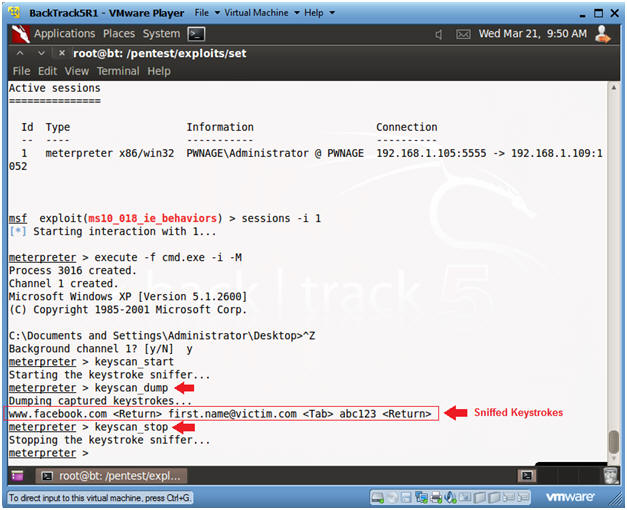The width and height of the screenshot is (627, 510).
Task: Open the BackTrack dragon logo menu
Action: coord(20,34)
